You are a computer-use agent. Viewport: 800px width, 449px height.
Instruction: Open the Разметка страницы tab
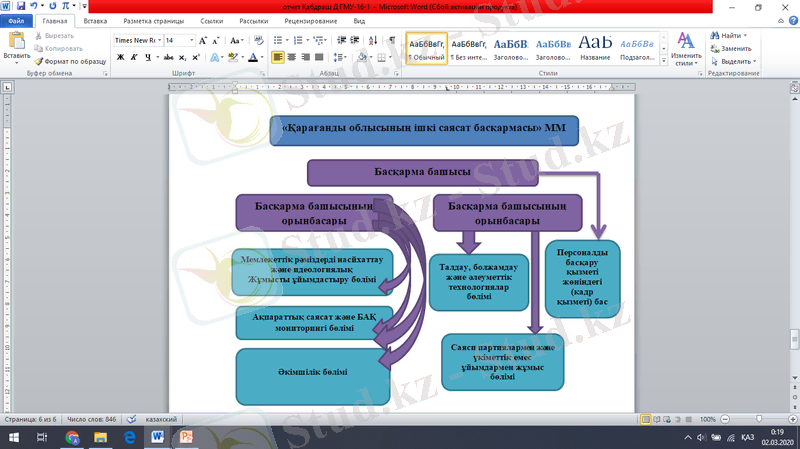[x=153, y=20]
